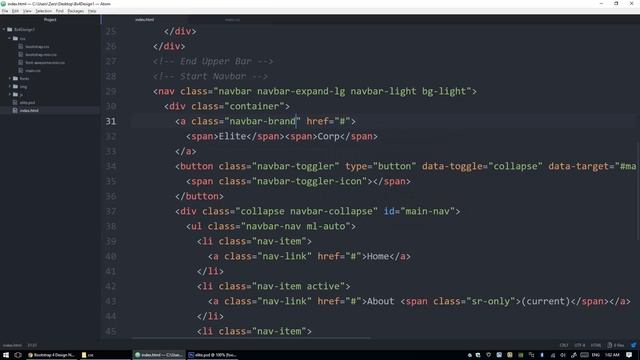Change CRLF line ending in status bar
Screen dimensions: 640x360
tap(564, 345)
